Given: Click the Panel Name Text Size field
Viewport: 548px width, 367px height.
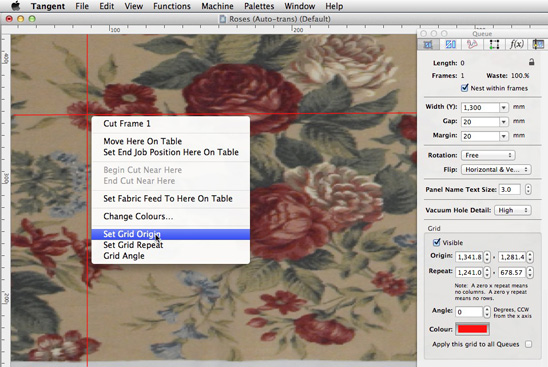Looking at the screenshot, I should click(x=510, y=189).
